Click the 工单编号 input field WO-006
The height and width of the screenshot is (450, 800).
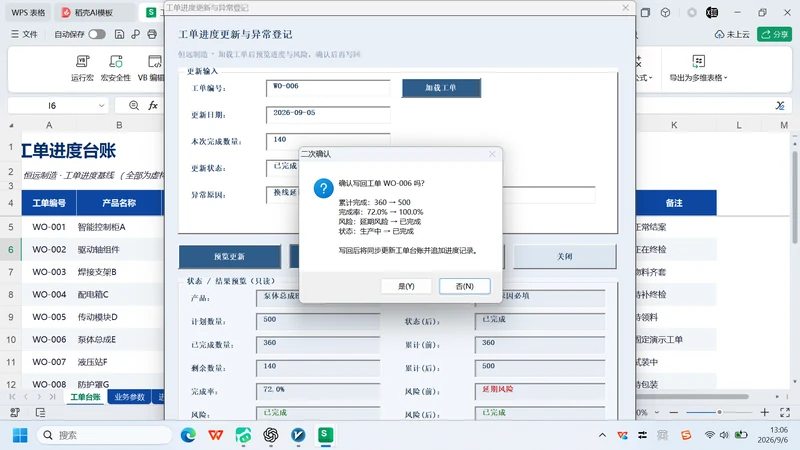pos(328,88)
